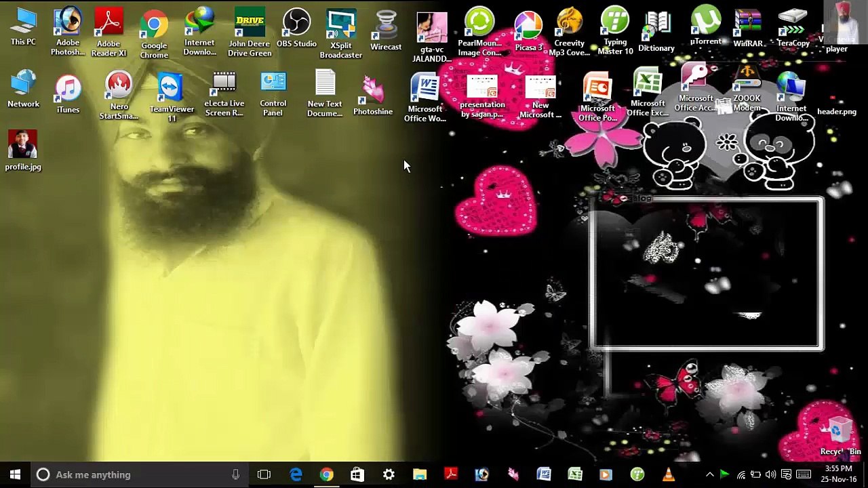The height and width of the screenshot is (488, 868).
Task: Launch VLC media player from the taskbar
Action: [668, 474]
